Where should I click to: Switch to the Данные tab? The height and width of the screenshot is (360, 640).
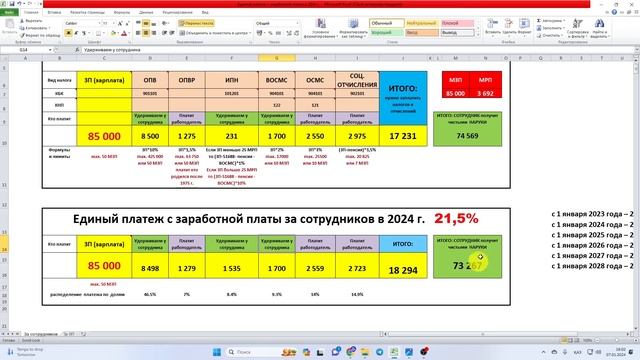(146, 13)
